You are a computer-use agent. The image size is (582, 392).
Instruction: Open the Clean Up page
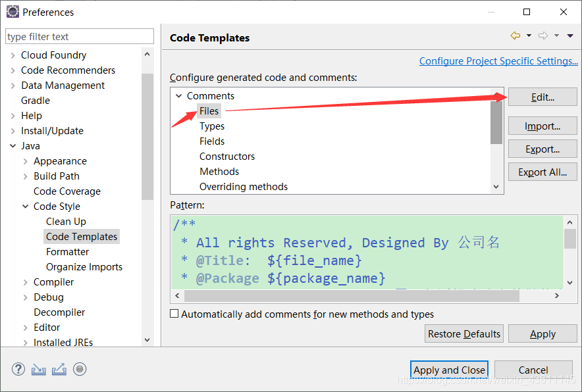[66, 222]
